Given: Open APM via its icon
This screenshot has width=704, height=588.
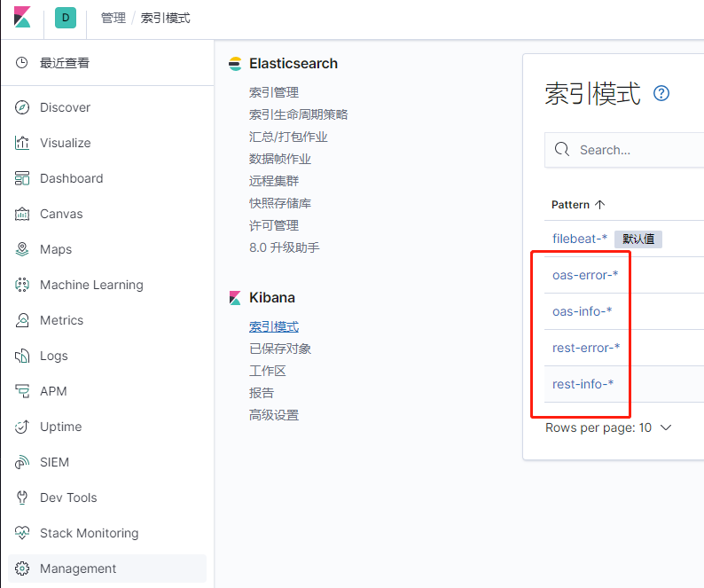Looking at the screenshot, I should tap(22, 391).
